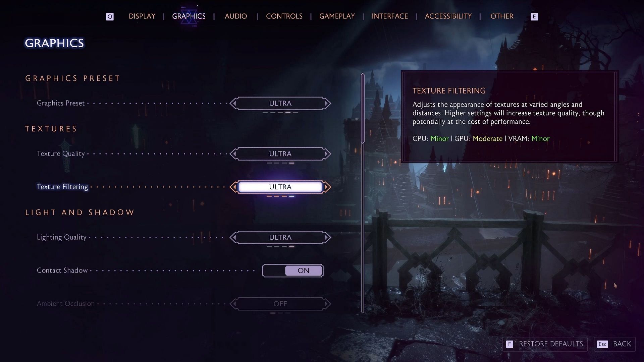Navigate to ACCESSIBILITY settings tab
644x362 pixels.
(x=448, y=16)
